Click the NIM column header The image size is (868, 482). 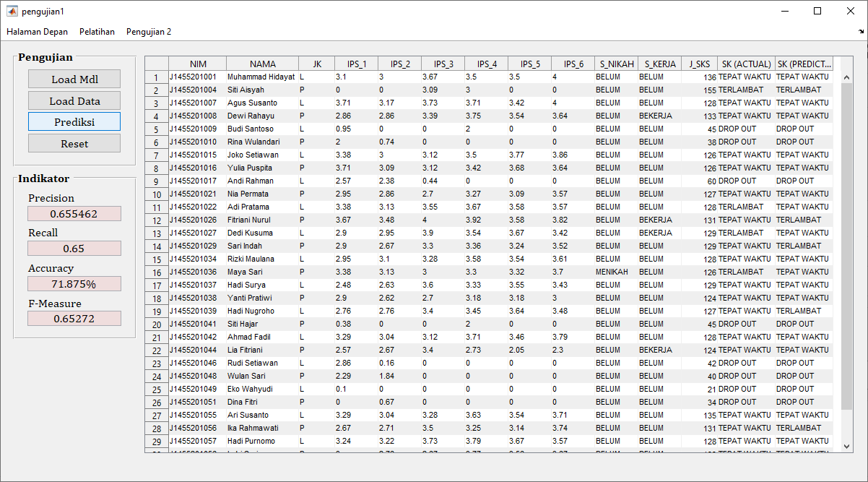pos(198,64)
